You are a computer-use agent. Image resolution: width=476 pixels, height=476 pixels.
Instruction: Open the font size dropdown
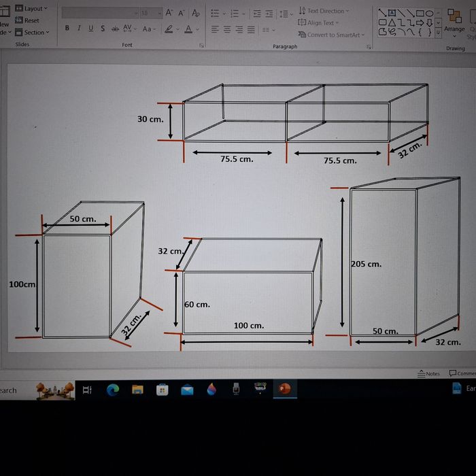coord(160,14)
